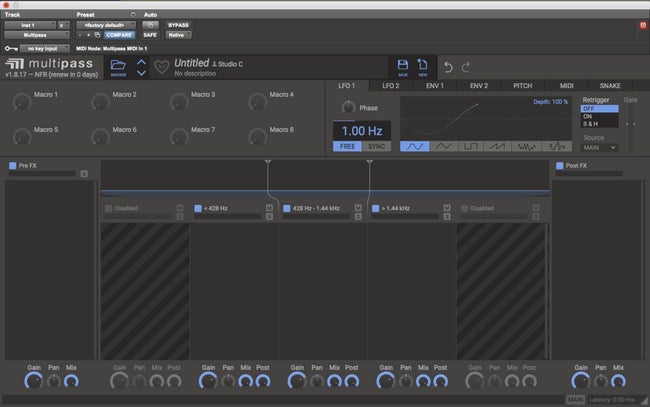650x407 pixels.
Task: Open the Native format dropdown
Action: point(179,35)
